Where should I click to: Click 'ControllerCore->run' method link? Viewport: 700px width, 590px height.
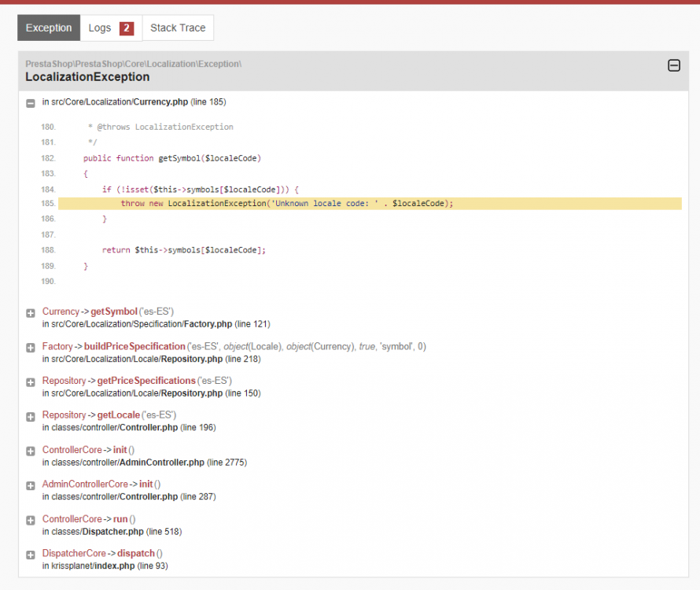(x=85, y=519)
